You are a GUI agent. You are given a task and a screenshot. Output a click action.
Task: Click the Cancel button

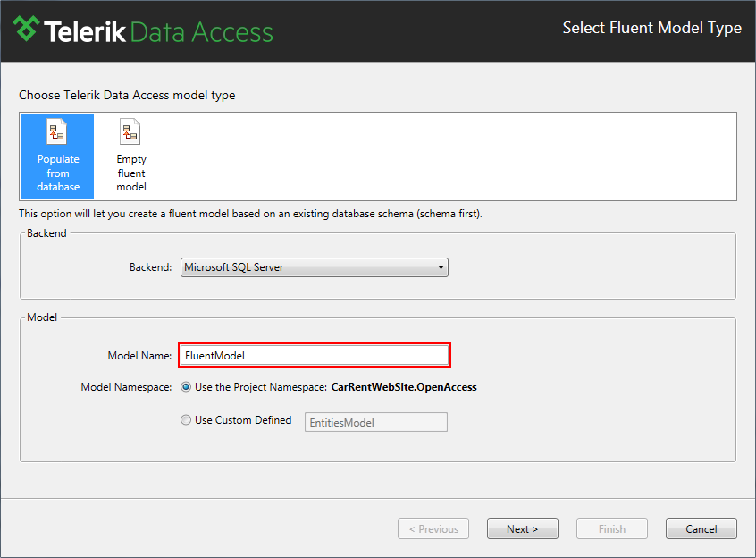point(701,529)
